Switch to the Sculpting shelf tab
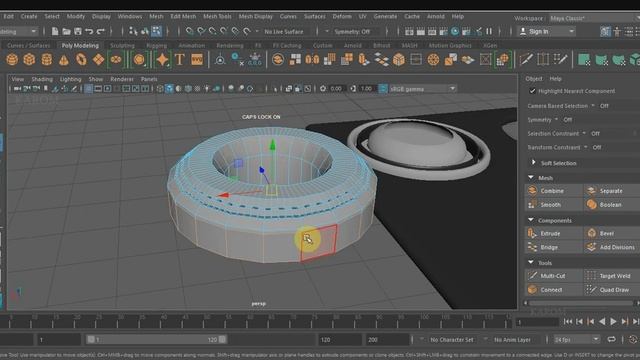The height and width of the screenshot is (360, 640). pyautogui.click(x=122, y=45)
